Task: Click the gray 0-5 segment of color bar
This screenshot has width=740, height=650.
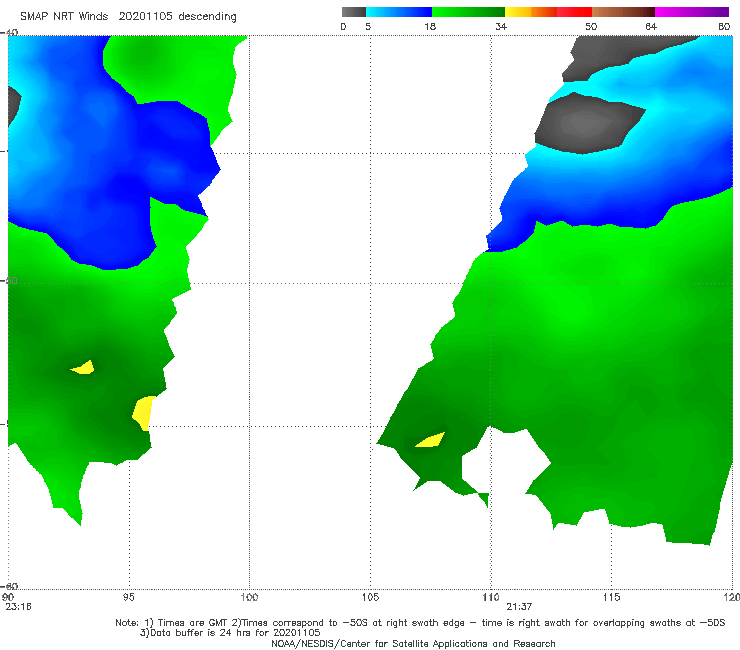Action: pyautogui.click(x=353, y=12)
